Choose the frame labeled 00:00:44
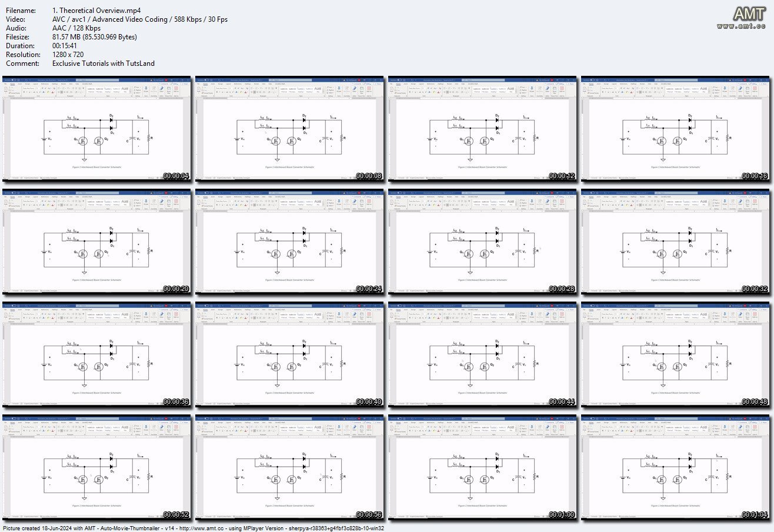774x532 pixels. click(483, 355)
